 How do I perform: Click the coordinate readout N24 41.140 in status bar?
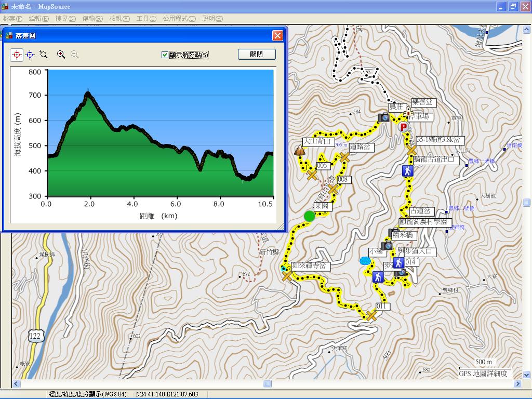coord(167,394)
